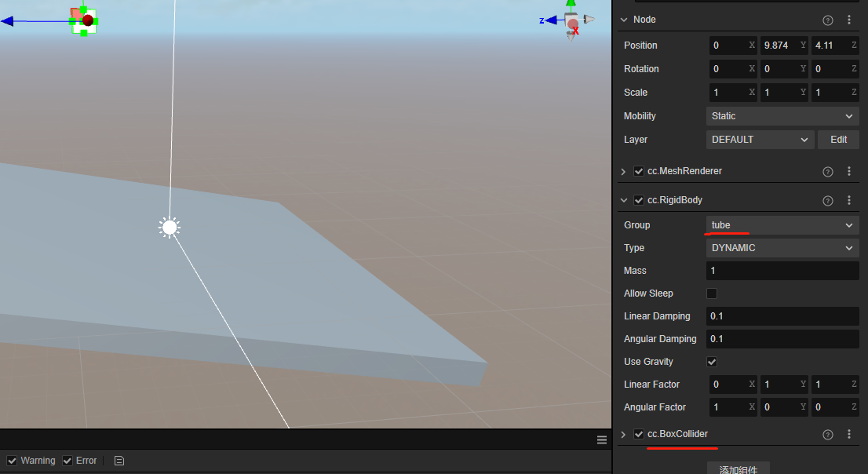Click the Rotation Y input field
The image size is (868, 474).
coord(784,68)
